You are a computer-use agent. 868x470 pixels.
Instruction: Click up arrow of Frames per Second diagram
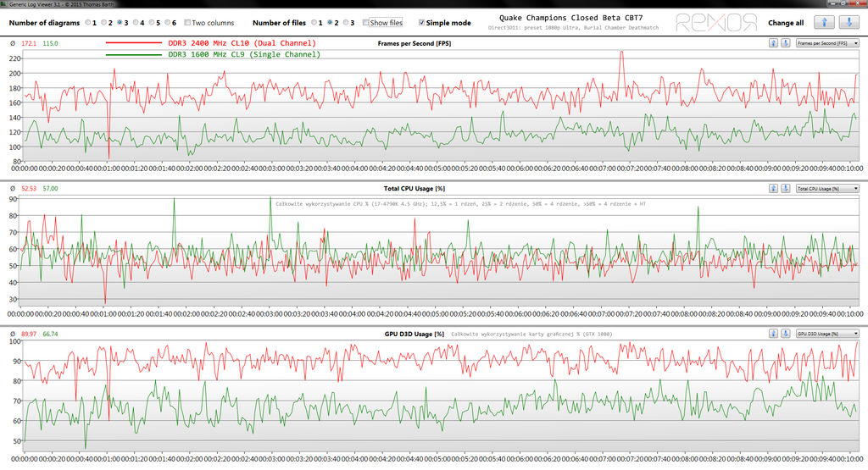click(x=773, y=43)
